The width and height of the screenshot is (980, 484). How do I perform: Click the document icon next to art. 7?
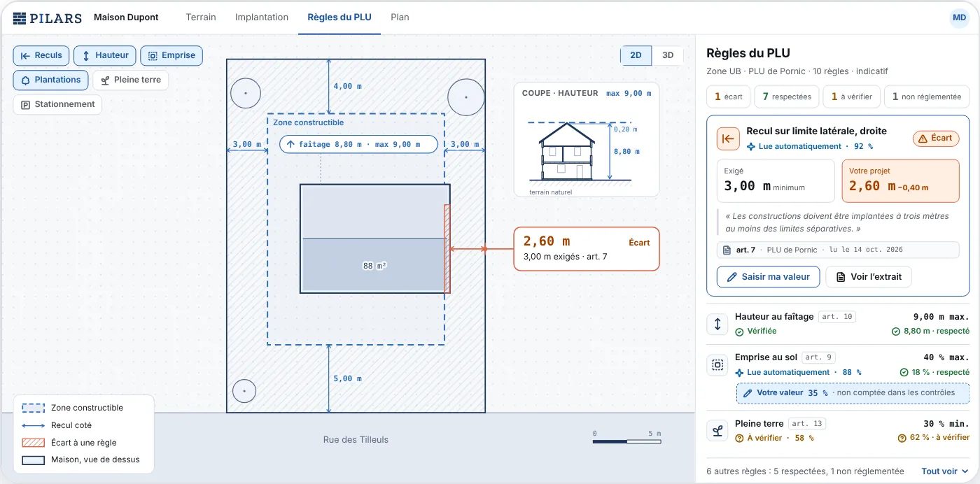coord(728,250)
